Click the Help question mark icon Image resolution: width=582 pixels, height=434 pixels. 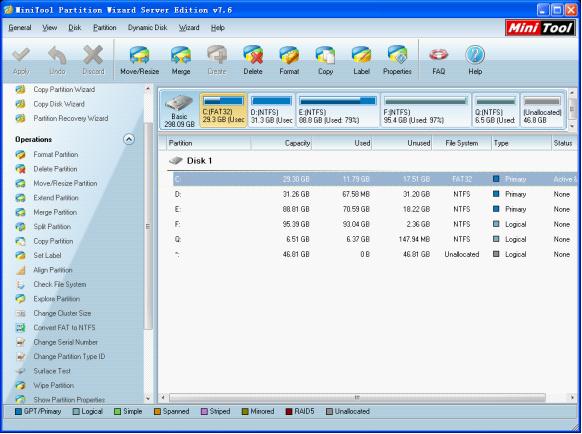(x=475, y=61)
